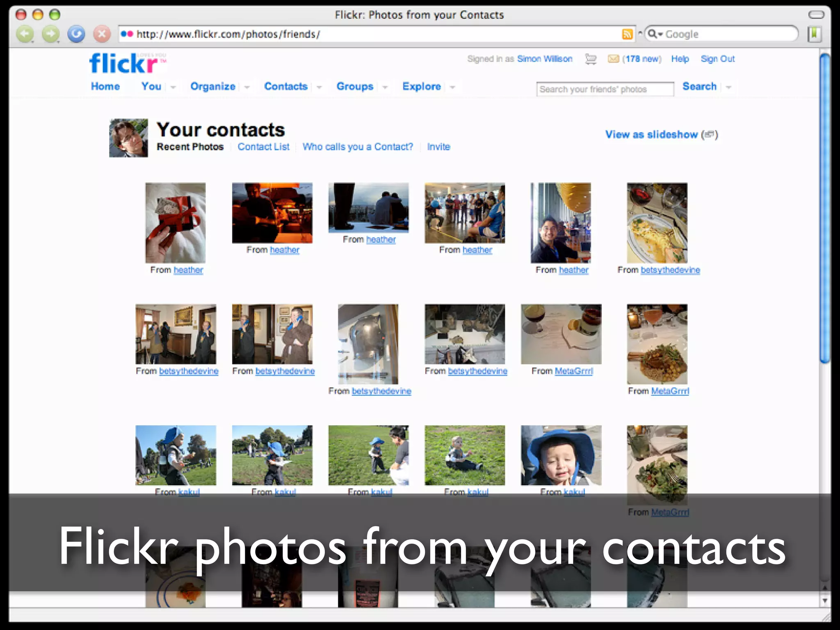Click the shopping cart icon
The width and height of the screenshot is (840, 630).
pos(591,59)
